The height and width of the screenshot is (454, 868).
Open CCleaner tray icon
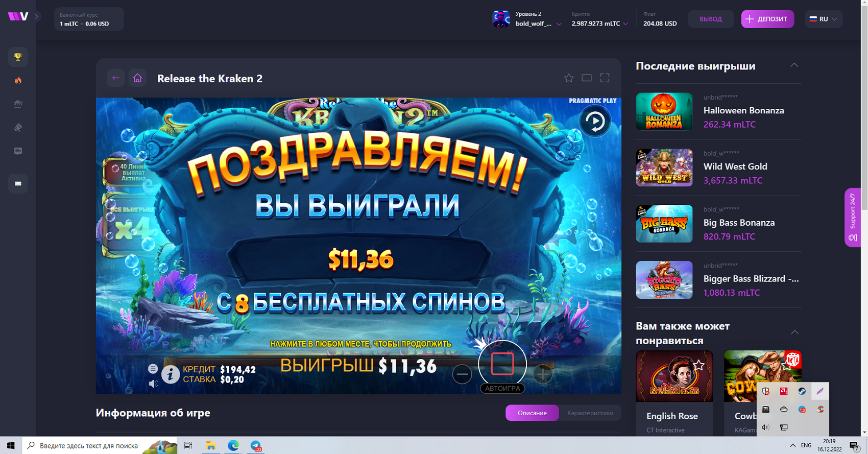coord(821,409)
